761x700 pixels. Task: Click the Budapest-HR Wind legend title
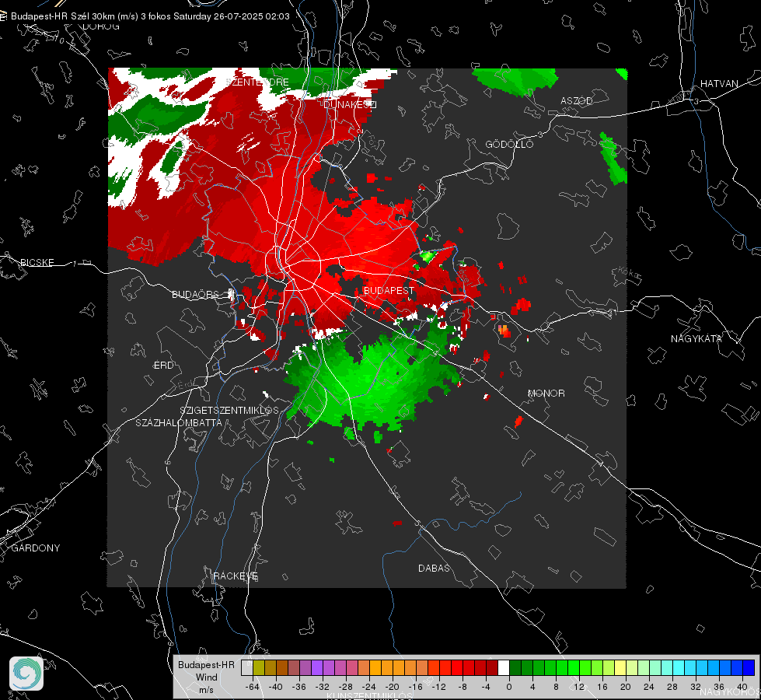click(x=206, y=677)
